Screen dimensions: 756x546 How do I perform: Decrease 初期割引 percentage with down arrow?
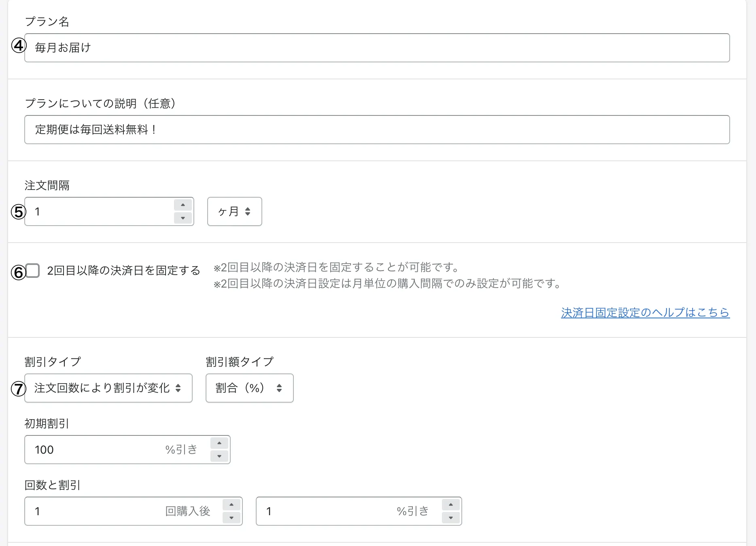pyautogui.click(x=219, y=456)
